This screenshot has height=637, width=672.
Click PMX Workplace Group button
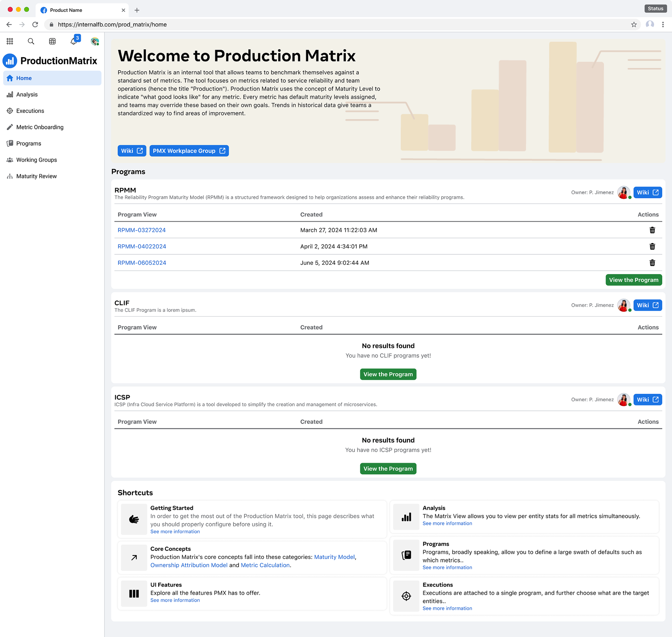tap(189, 151)
